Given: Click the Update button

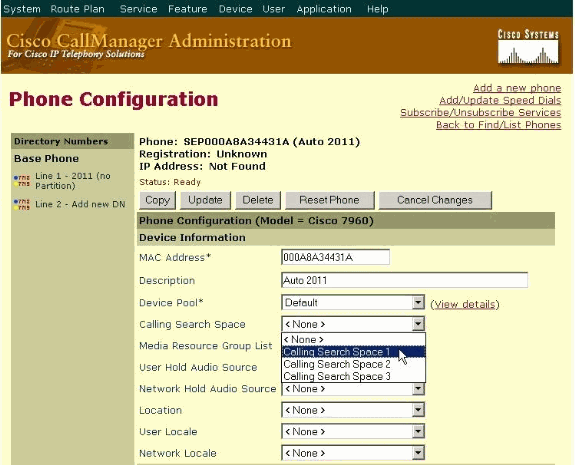Looking at the screenshot, I should 205,200.
